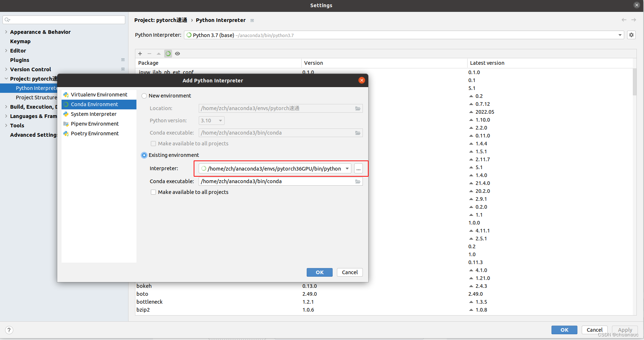Click Cancel in Add Python Interpreter dialog
This screenshot has height=340, width=644.
pyautogui.click(x=350, y=272)
